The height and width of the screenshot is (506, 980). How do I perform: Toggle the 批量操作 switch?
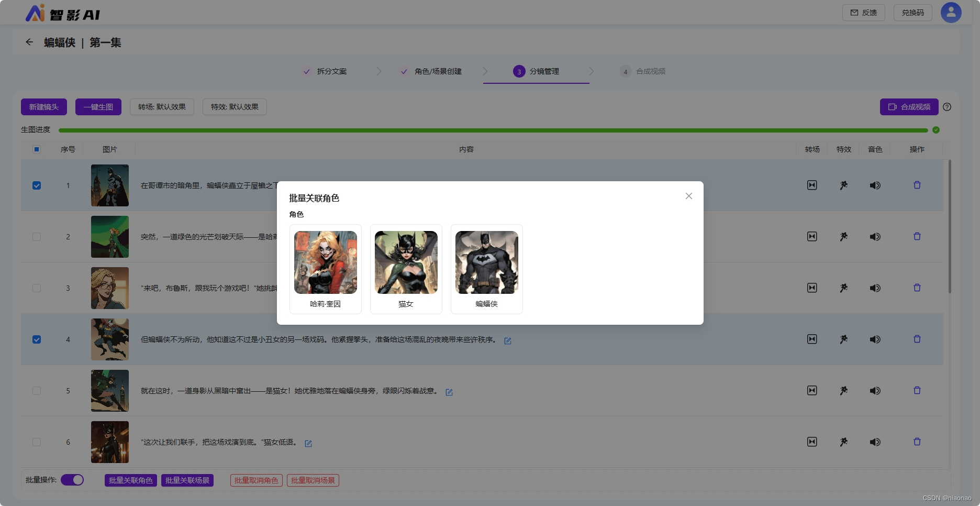72,480
